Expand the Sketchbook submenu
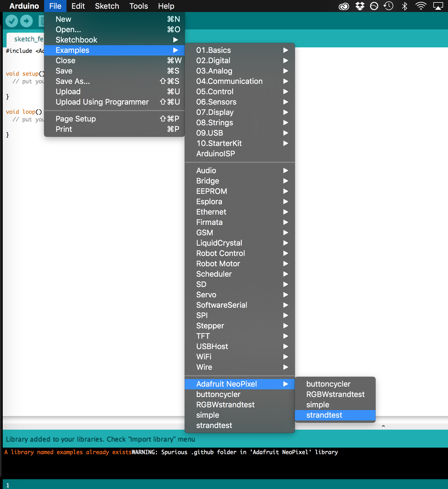Image resolution: width=448 pixels, height=489 pixels. click(114, 40)
